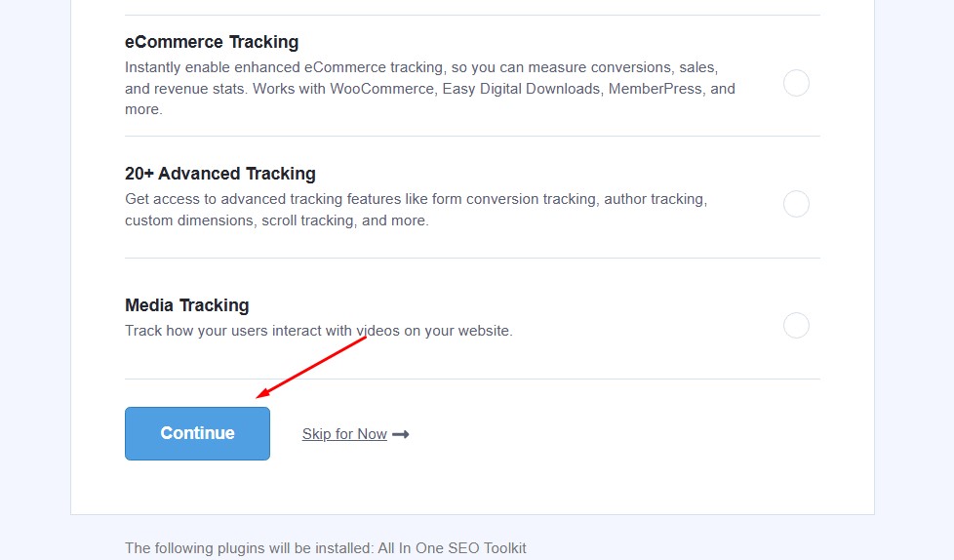Click the word WooCommerce in description
This screenshot has width=954, height=560.
pyautogui.click(x=382, y=89)
